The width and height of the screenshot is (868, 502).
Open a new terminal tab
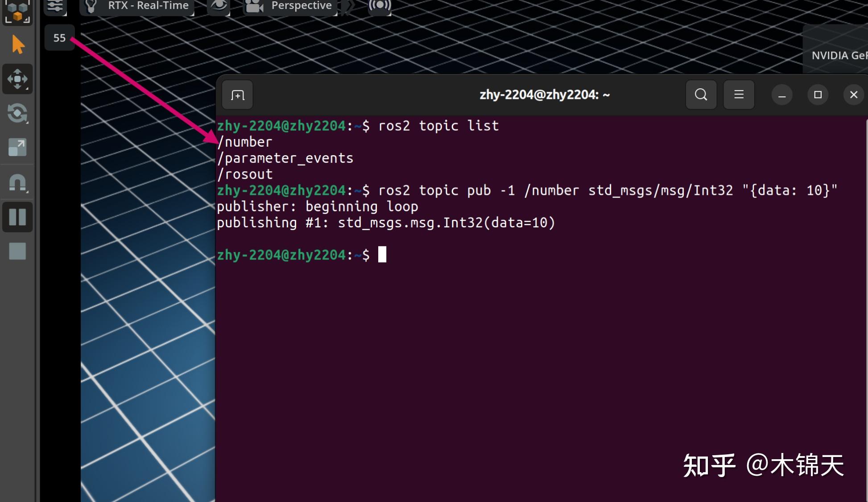tap(237, 95)
